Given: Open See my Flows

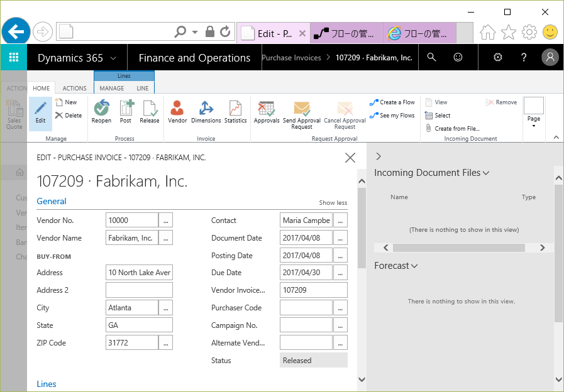Looking at the screenshot, I should [x=392, y=116].
